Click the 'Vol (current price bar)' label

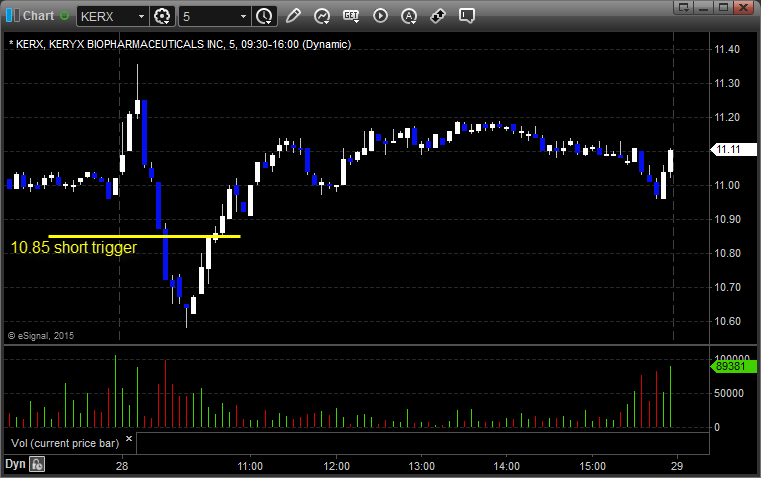[65, 443]
